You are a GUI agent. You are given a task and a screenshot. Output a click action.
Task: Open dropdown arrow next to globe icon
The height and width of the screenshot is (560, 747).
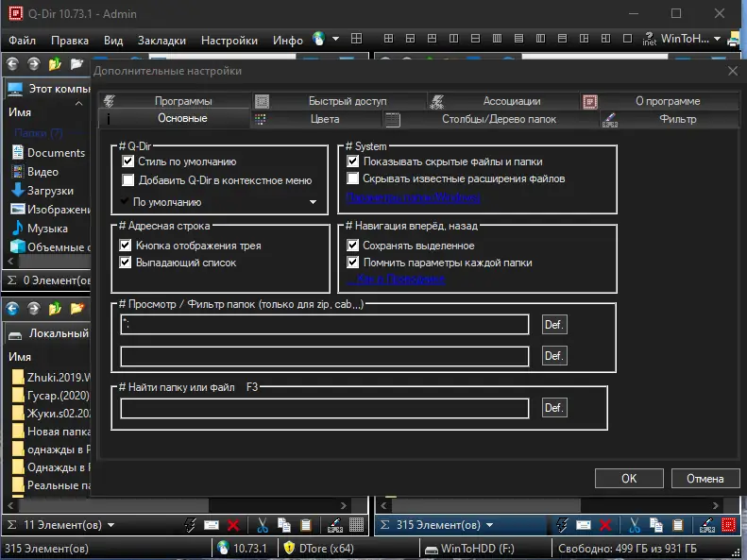coord(335,39)
